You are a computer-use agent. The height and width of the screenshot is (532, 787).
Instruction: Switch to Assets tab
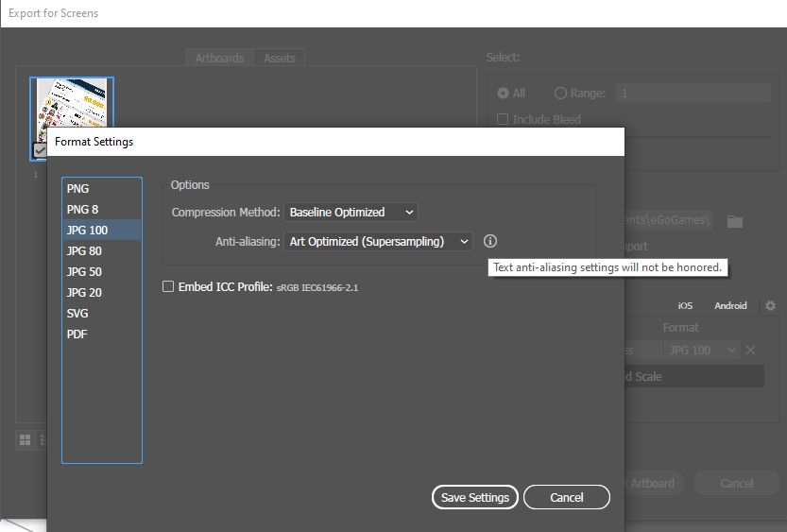[279, 58]
